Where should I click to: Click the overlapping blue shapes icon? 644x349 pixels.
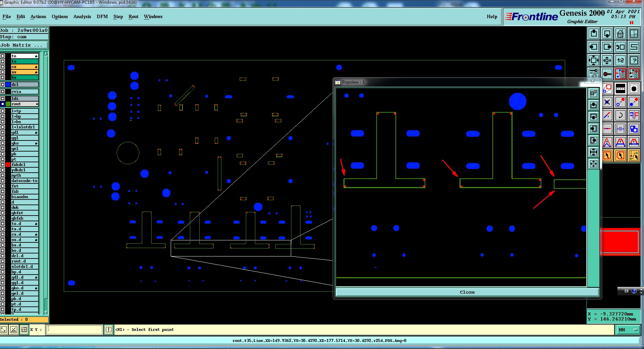634,129
